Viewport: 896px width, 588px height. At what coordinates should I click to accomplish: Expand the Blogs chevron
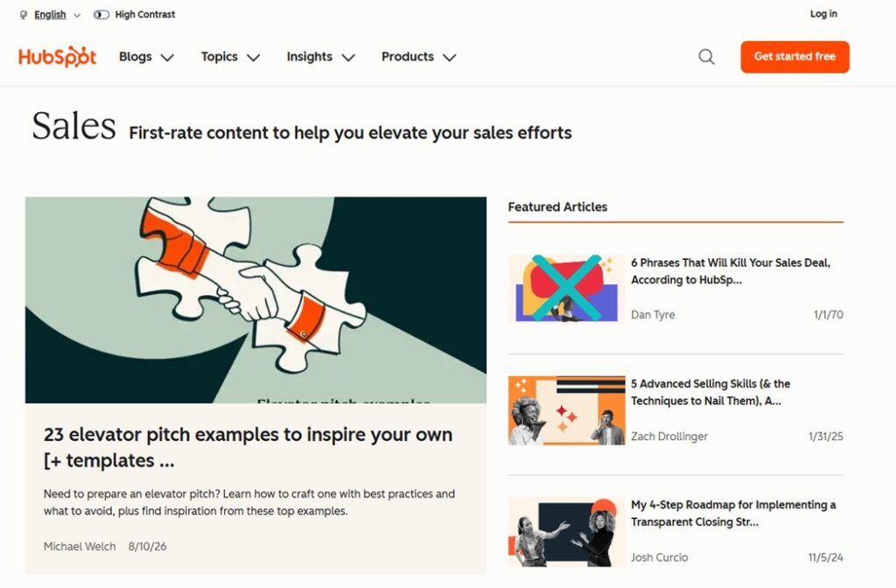pos(167,57)
